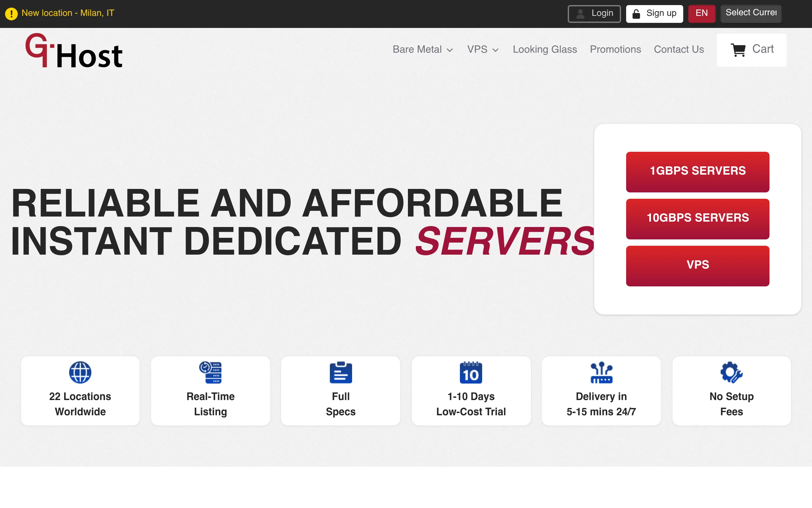812x508 pixels.
Task: Click the Full Specs label
Action: (x=341, y=404)
